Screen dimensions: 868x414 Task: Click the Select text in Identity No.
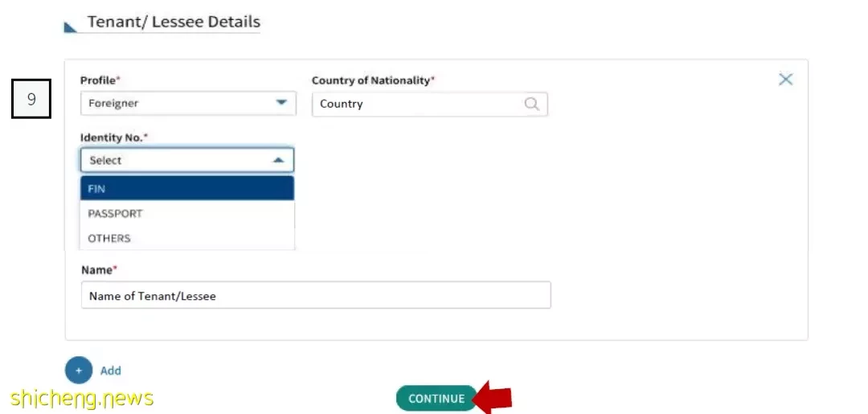pyautogui.click(x=105, y=161)
